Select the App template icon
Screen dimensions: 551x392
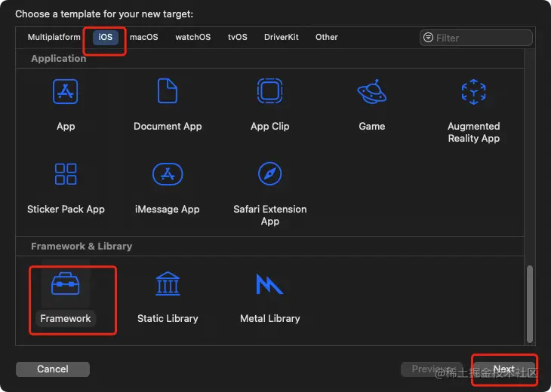66,92
